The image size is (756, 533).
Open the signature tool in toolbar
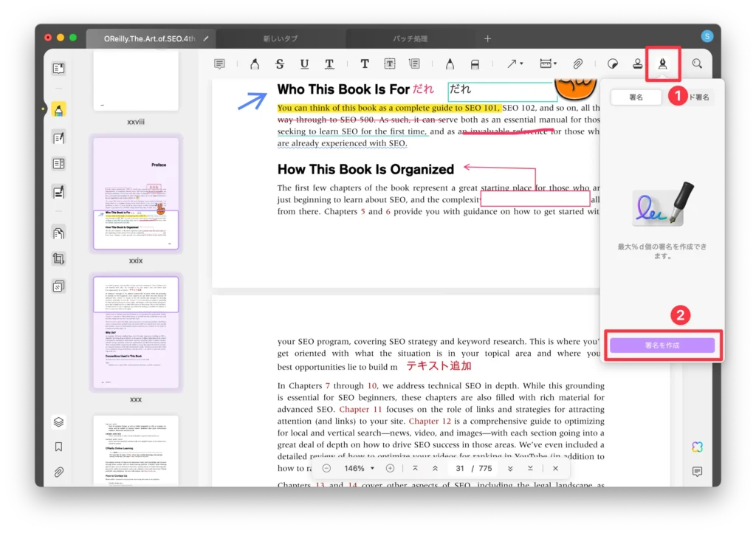pos(662,64)
